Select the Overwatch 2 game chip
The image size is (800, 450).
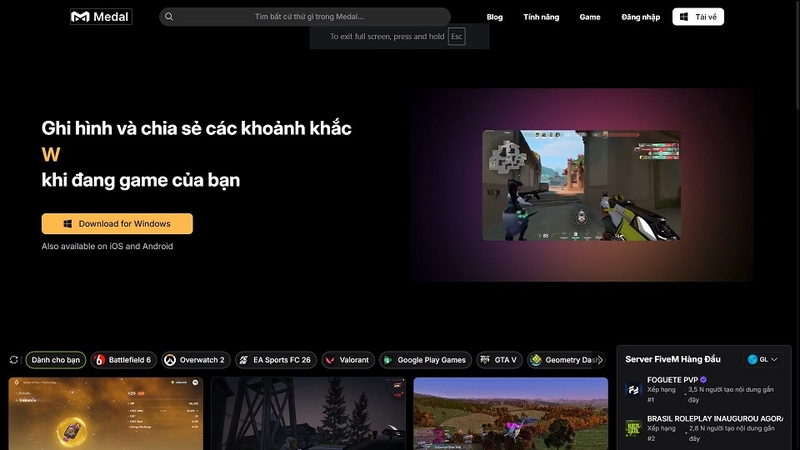coord(196,360)
